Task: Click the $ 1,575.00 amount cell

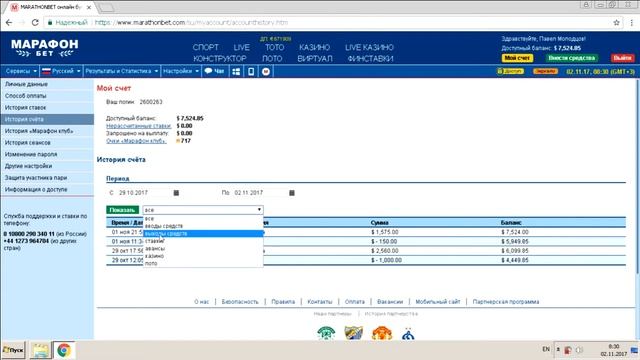Action: click(x=384, y=232)
